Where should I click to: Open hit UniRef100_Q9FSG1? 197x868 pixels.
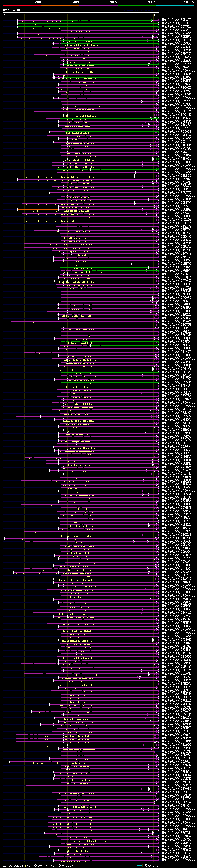click(177, 243)
